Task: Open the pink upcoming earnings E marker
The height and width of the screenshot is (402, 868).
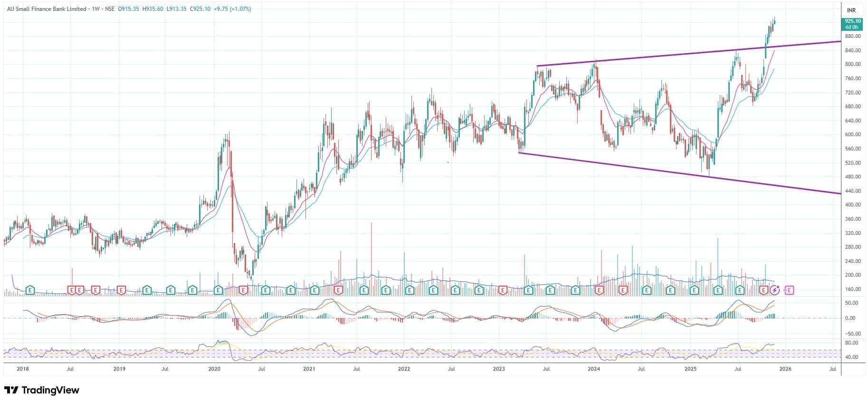Action: (789, 290)
